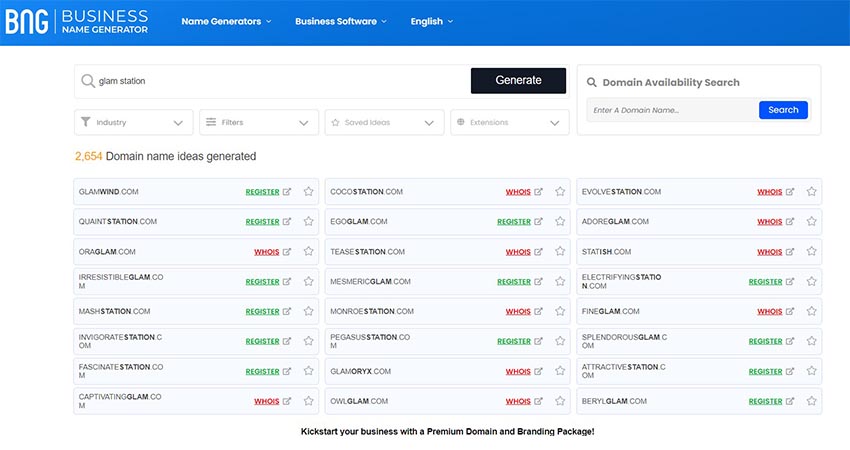Favorite EGOGLAM.COM with the star
The width and height of the screenshot is (850, 450).
coord(560,222)
